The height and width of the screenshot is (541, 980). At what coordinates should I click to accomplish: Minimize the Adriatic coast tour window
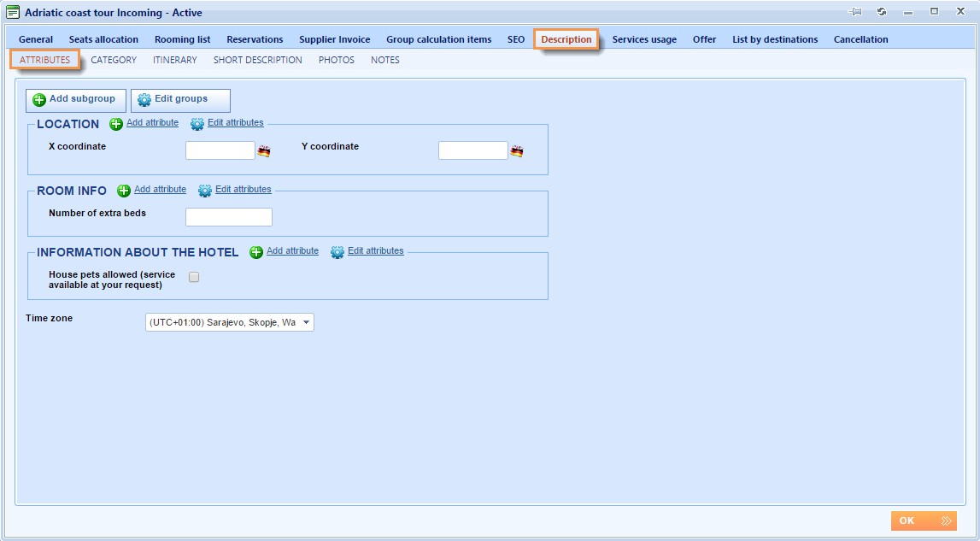point(908,13)
